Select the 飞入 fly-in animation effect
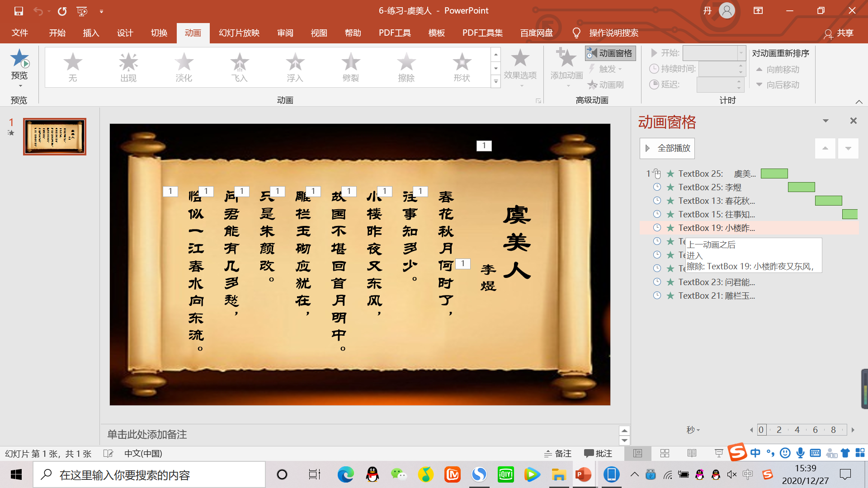 [240, 67]
